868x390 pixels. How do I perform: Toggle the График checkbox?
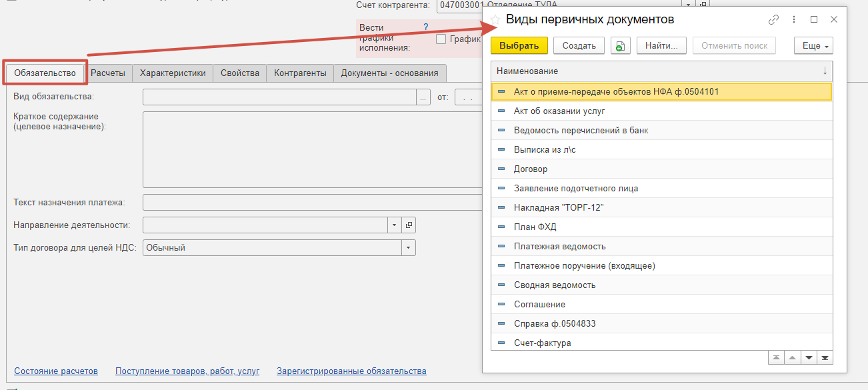tap(441, 39)
